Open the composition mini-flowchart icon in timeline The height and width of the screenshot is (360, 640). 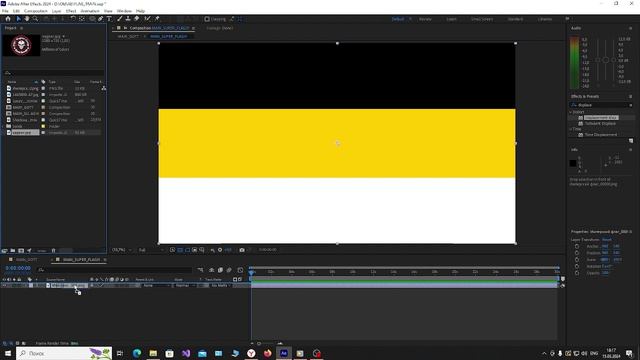click(200, 270)
